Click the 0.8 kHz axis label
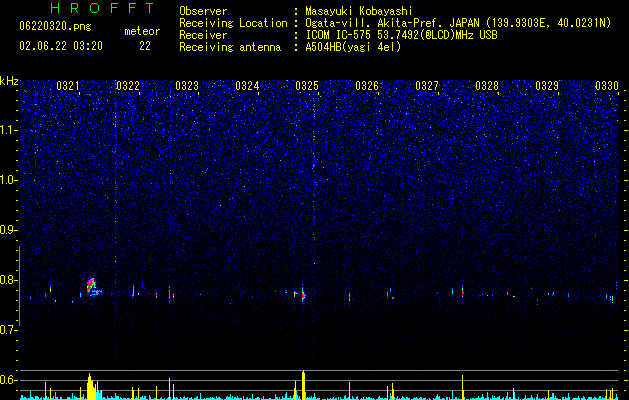Viewport: 629px width, 400px height. click(x=8, y=280)
